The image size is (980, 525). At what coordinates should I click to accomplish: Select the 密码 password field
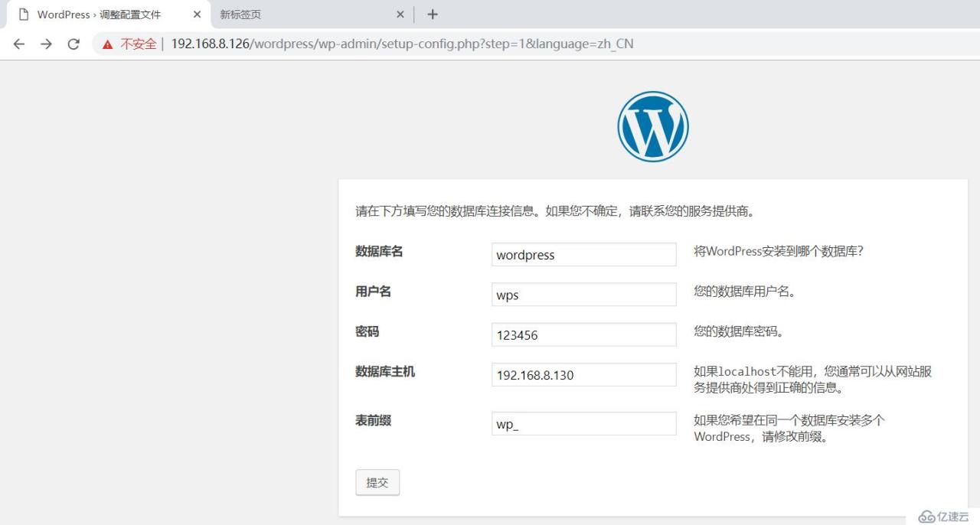click(x=583, y=334)
